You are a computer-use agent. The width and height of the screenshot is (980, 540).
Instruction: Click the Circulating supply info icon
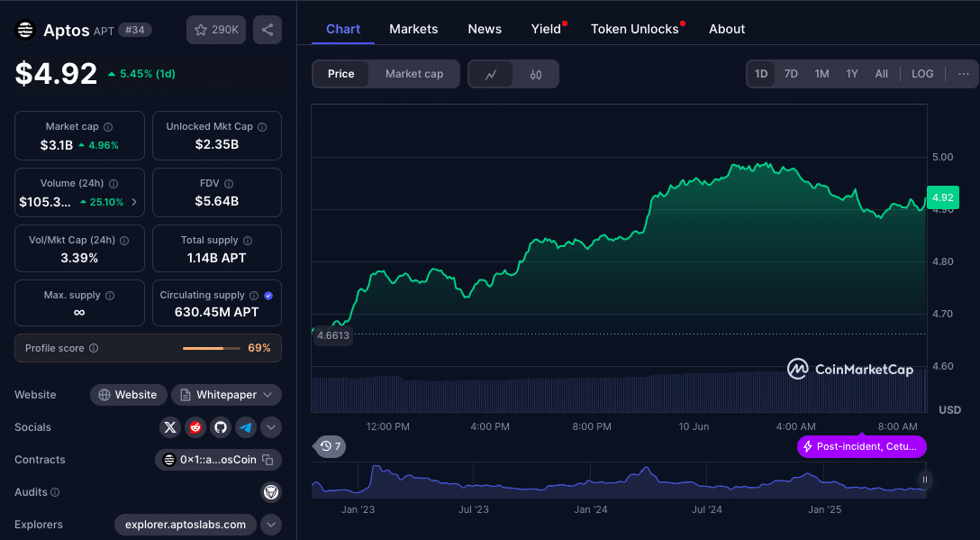(254, 296)
